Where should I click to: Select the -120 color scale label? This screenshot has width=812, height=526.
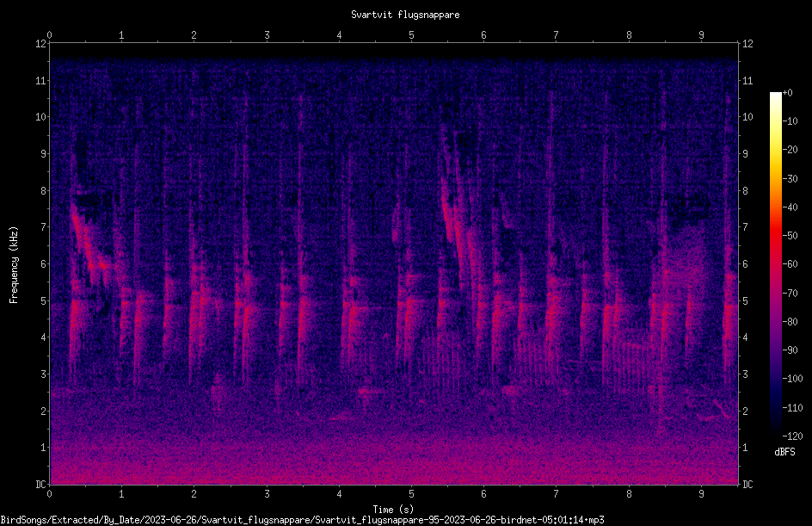point(792,436)
